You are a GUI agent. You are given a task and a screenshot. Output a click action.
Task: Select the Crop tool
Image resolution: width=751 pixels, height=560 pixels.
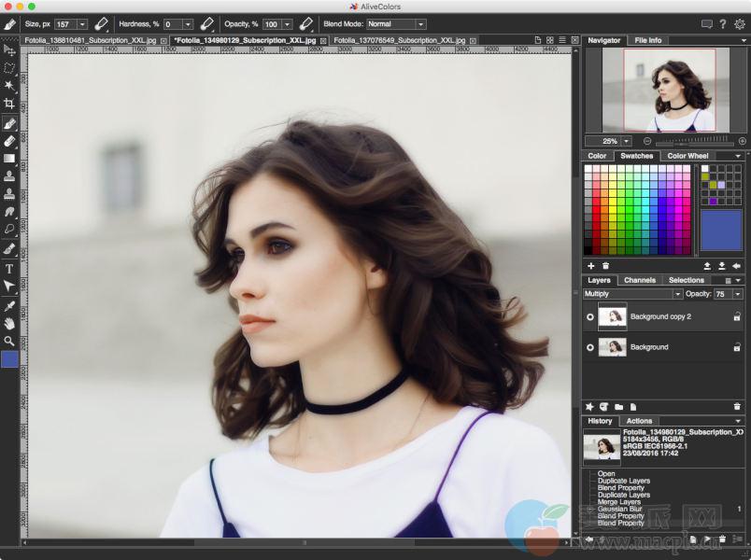click(x=9, y=104)
